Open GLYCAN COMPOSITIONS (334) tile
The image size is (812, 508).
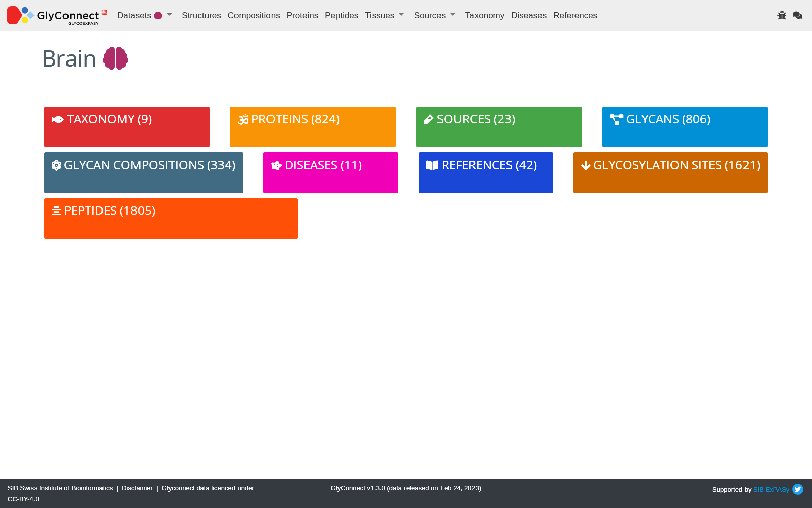(144, 173)
